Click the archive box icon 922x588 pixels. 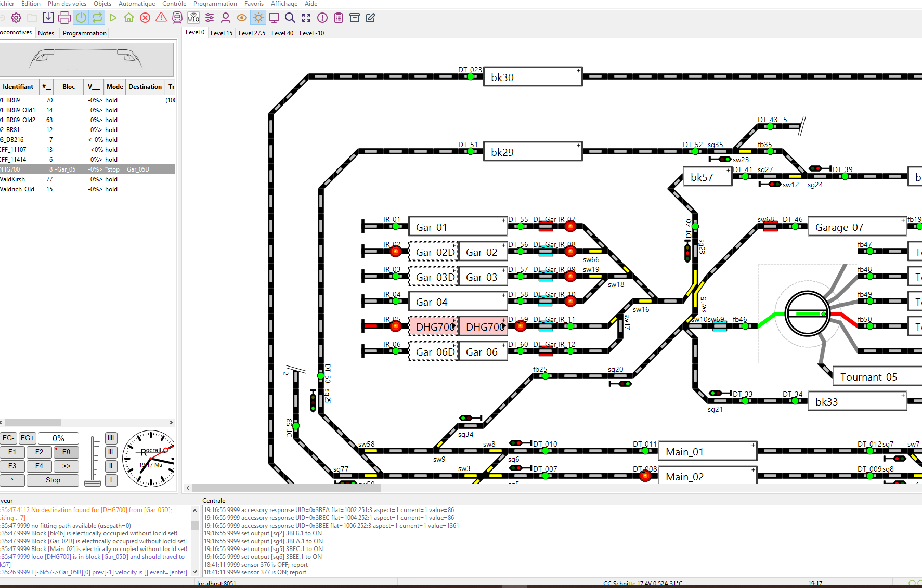pyautogui.click(x=355, y=18)
